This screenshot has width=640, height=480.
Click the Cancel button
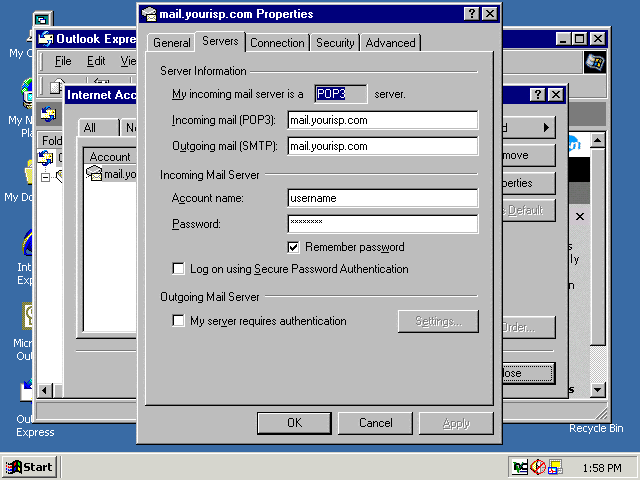376,423
